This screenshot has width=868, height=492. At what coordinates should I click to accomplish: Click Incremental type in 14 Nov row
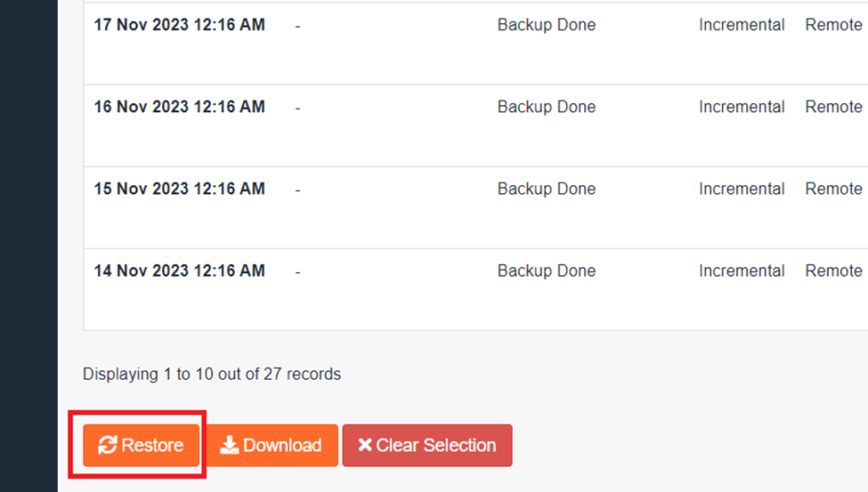pyautogui.click(x=742, y=270)
